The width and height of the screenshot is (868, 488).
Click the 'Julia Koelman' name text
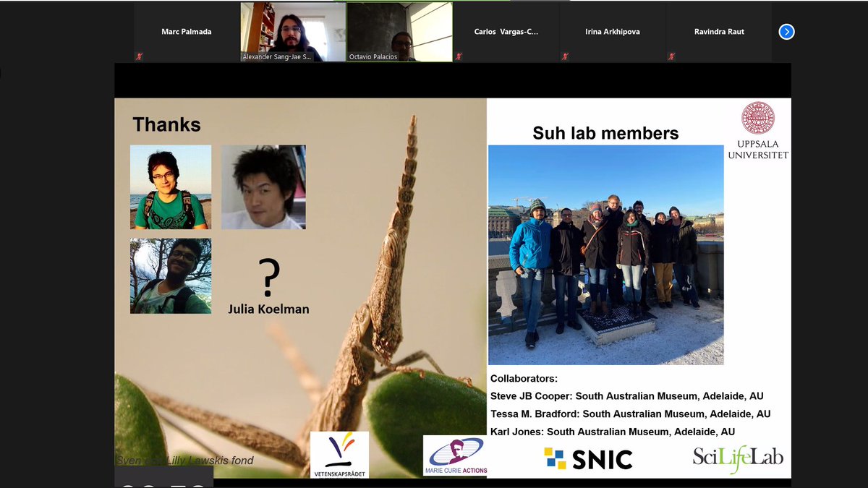[268, 309]
